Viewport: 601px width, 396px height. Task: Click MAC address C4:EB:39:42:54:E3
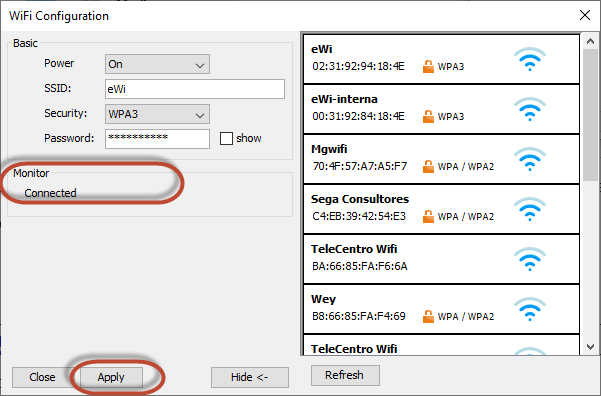pos(359,216)
